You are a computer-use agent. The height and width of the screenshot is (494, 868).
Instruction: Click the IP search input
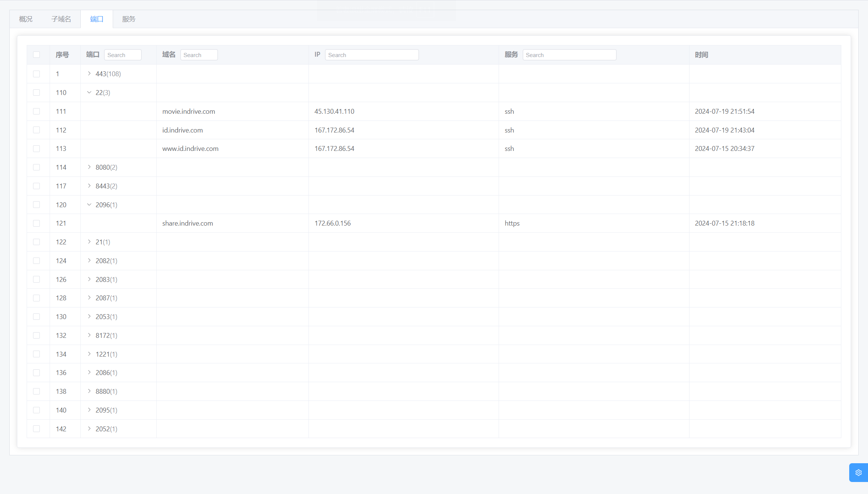pyautogui.click(x=371, y=55)
